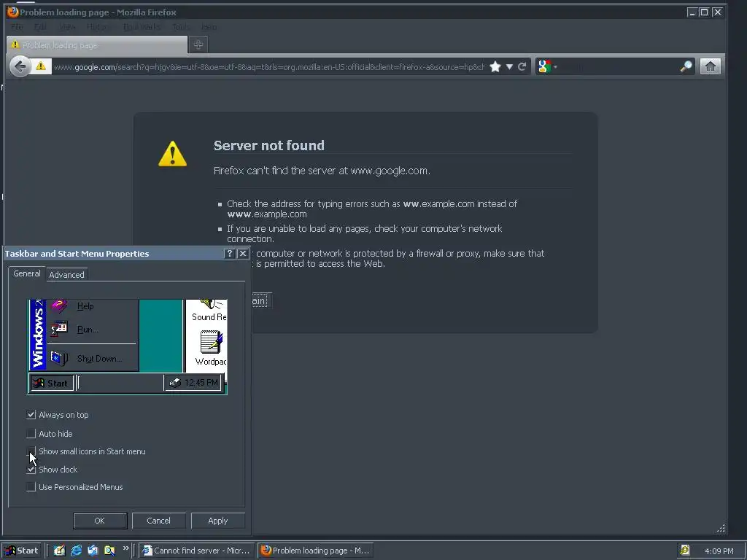Bookmark this page with the star icon
Image resolution: width=747 pixels, height=560 pixels.
[495, 66]
